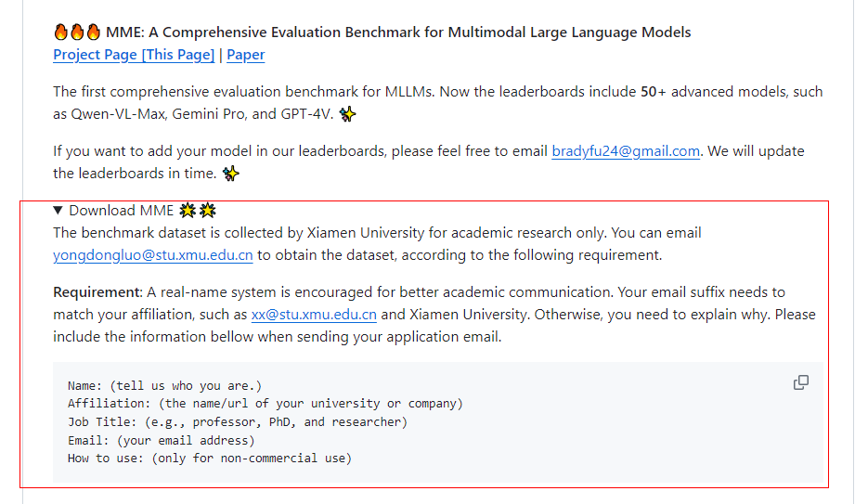This screenshot has width=855, height=504.
Task: Copy the code block contents
Action: (800, 383)
